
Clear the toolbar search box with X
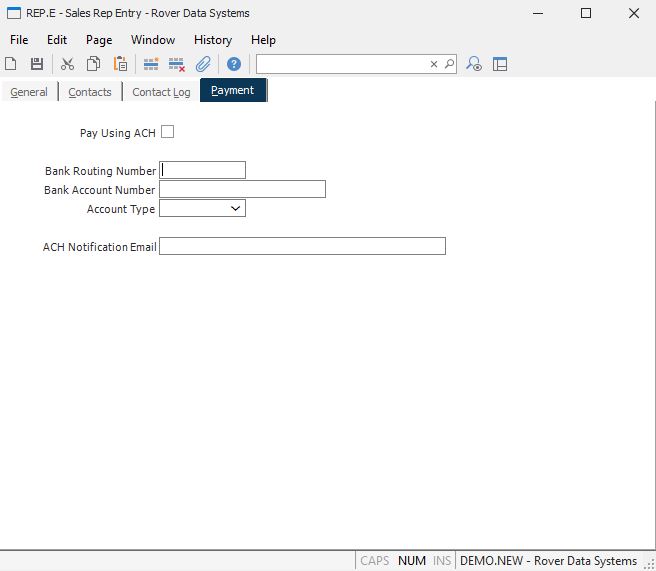point(434,64)
